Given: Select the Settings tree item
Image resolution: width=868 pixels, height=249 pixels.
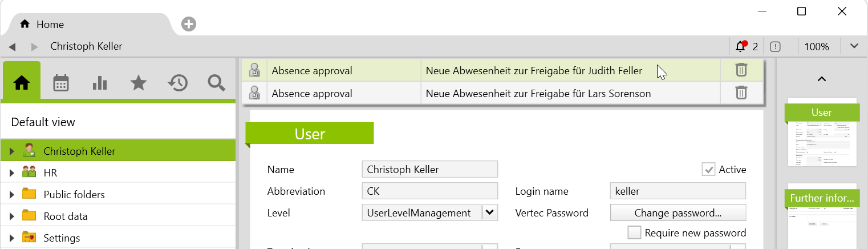Looking at the screenshot, I should pos(62,238).
